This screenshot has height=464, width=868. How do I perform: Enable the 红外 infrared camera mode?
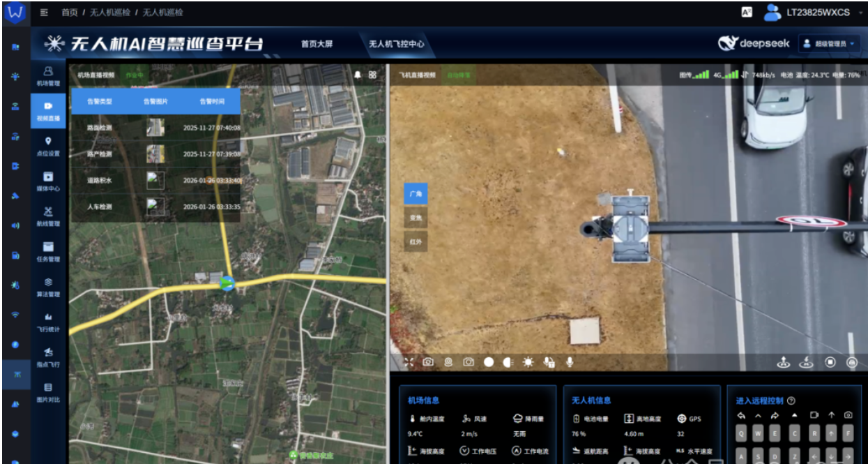[416, 241]
